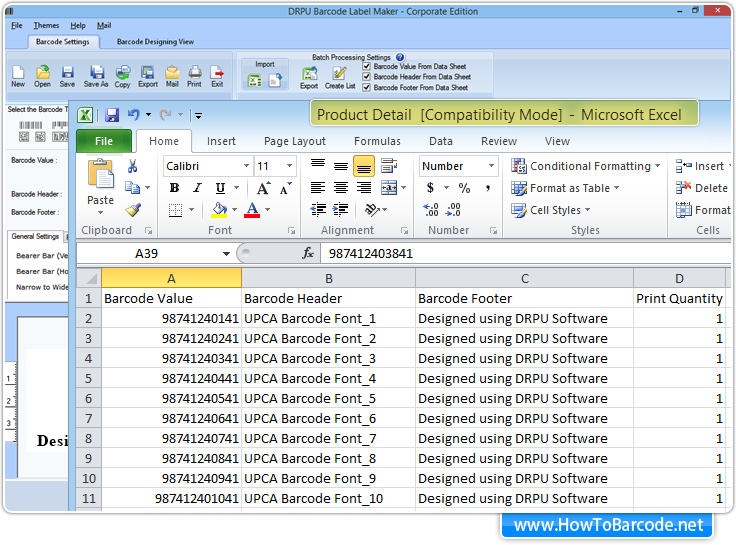
Task: Toggle Barcode Footer From Data Sheet checkbox
Action: click(x=367, y=88)
